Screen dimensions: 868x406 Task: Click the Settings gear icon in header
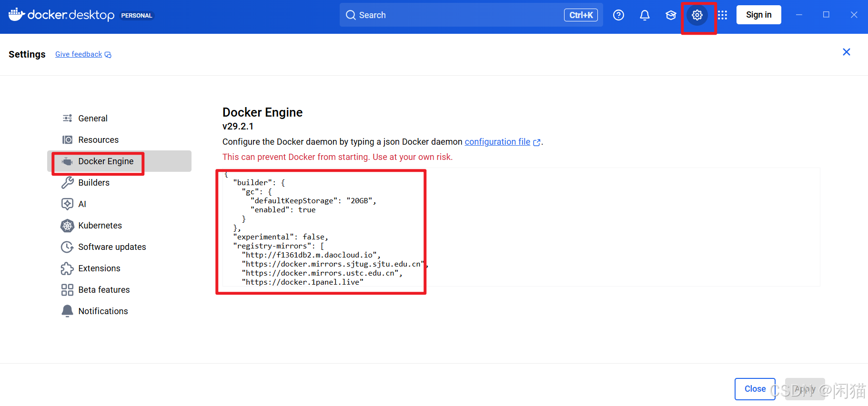pos(697,15)
